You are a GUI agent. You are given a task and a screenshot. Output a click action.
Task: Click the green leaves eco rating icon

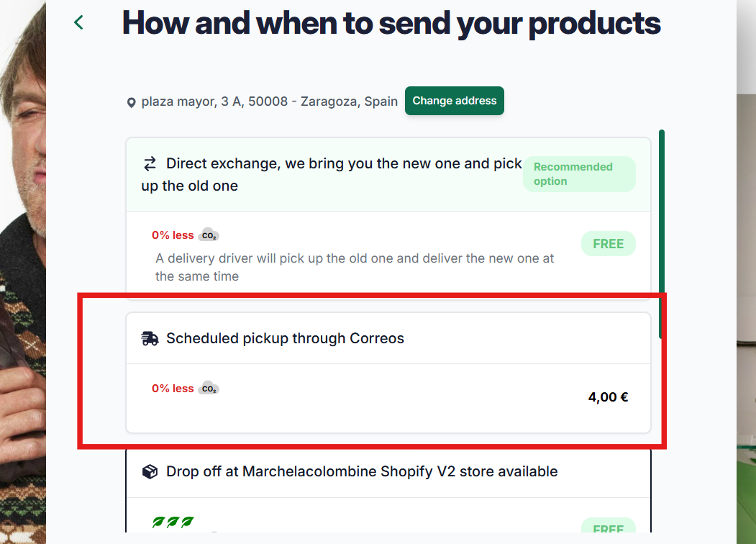173,522
